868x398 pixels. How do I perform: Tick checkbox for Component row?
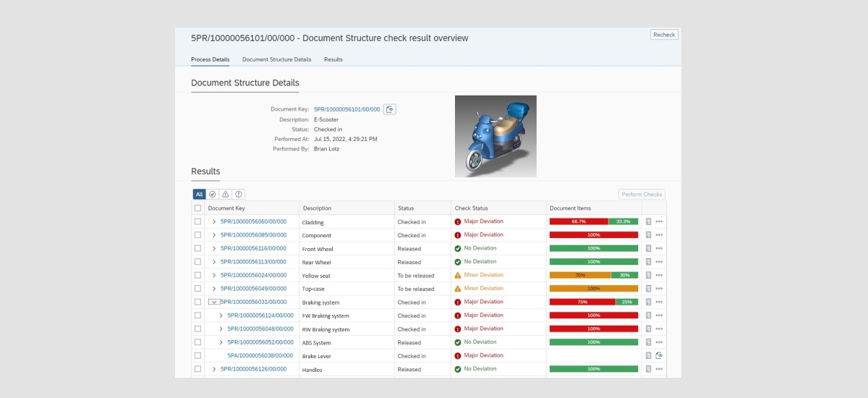coord(198,235)
